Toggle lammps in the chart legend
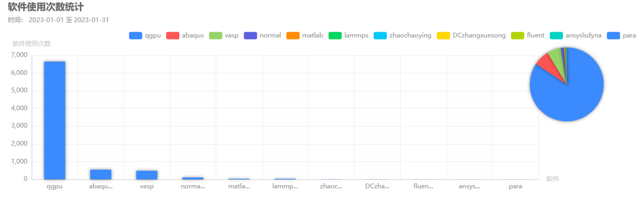The width and height of the screenshot is (644, 211). point(348,35)
